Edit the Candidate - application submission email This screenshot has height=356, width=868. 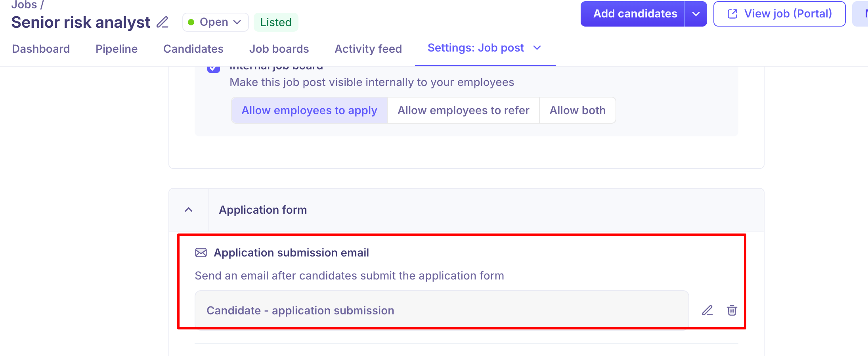[x=707, y=310]
